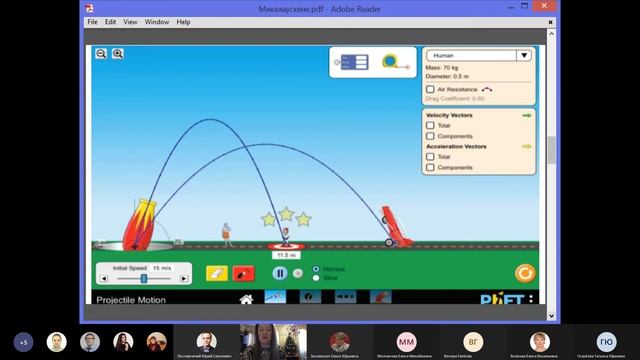Click the orange reset all button
The image size is (640, 360).
click(x=525, y=273)
